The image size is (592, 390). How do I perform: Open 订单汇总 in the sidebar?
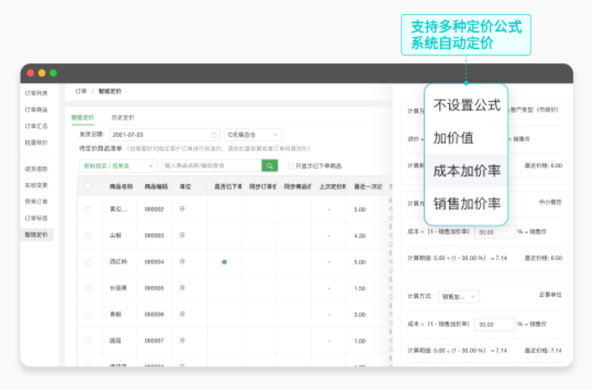tap(36, 126)
